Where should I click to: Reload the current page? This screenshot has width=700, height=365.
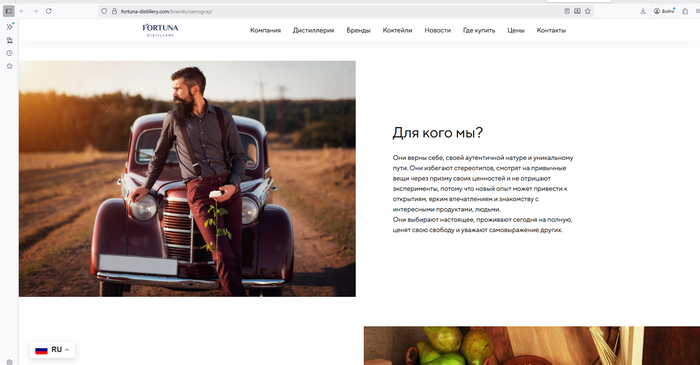(48, 11)
